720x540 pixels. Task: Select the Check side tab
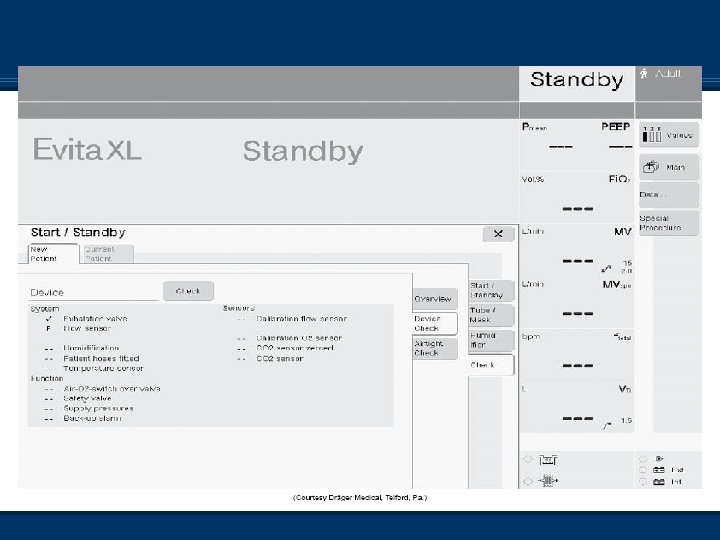491,365
